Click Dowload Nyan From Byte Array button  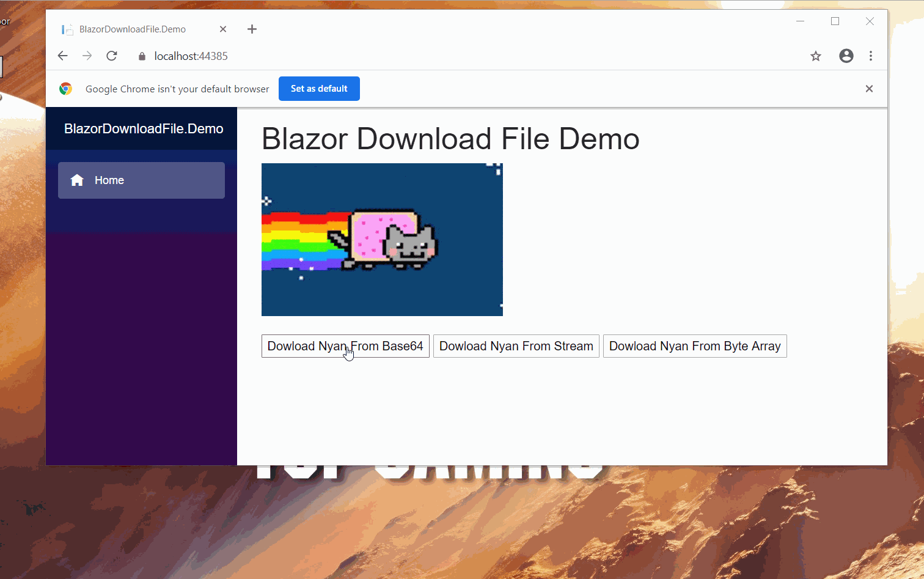695,346
